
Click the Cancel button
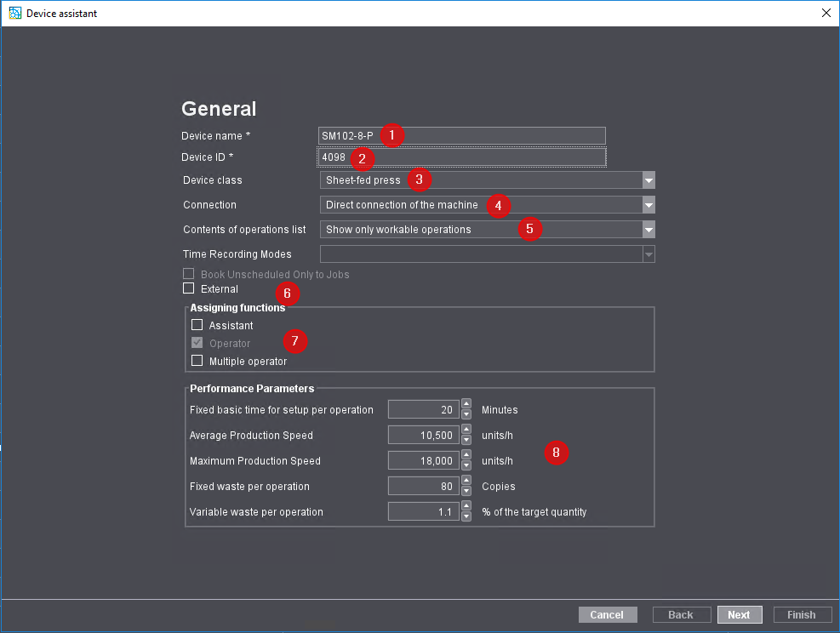(607, 615)
